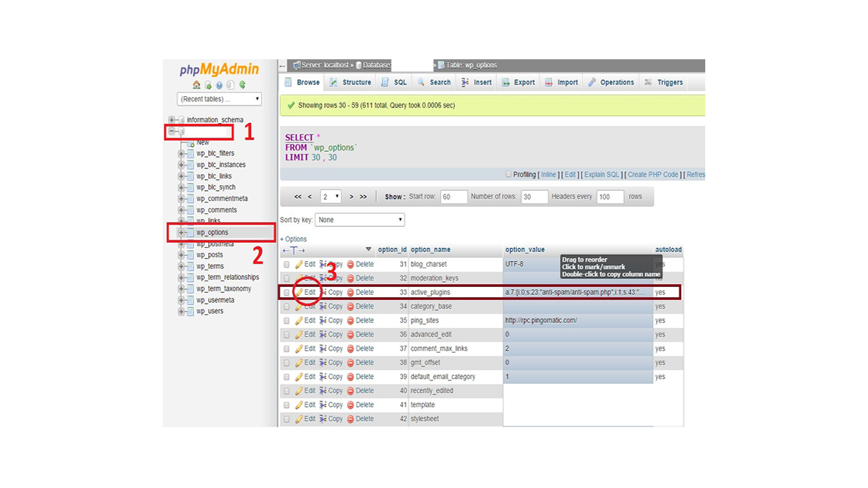The width and height of the screenshot is (868, 488).
Task: Click the Number of rows input field
Action: [535, 197]
